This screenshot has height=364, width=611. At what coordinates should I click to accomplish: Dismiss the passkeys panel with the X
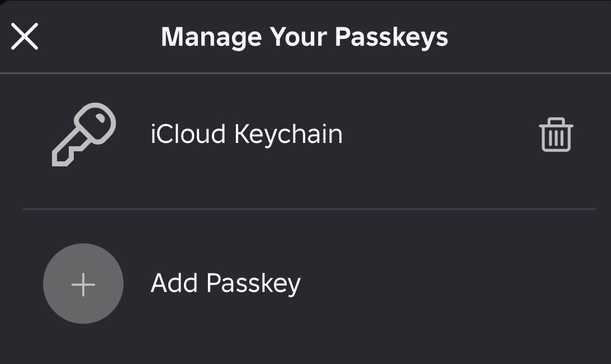pyautogui.click(x=25, y=36)
